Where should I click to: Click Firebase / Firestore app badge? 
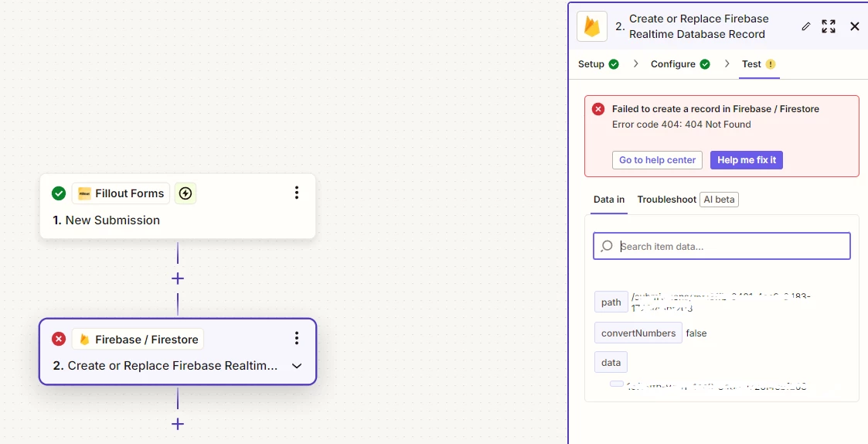click(138, 340)
